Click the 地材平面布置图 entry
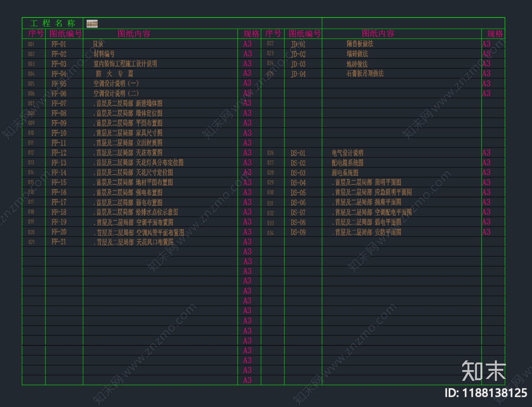Screen dimensions: 532x407 point(133,183)
